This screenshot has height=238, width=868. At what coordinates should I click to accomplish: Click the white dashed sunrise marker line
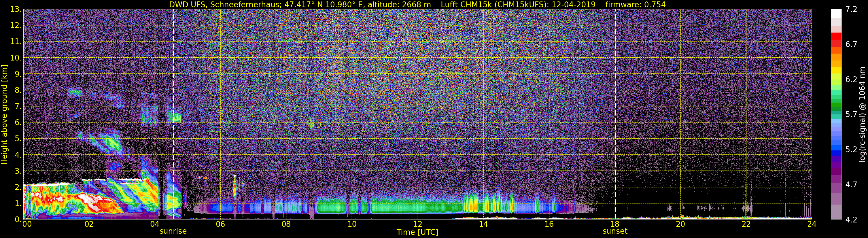(173, 114)
